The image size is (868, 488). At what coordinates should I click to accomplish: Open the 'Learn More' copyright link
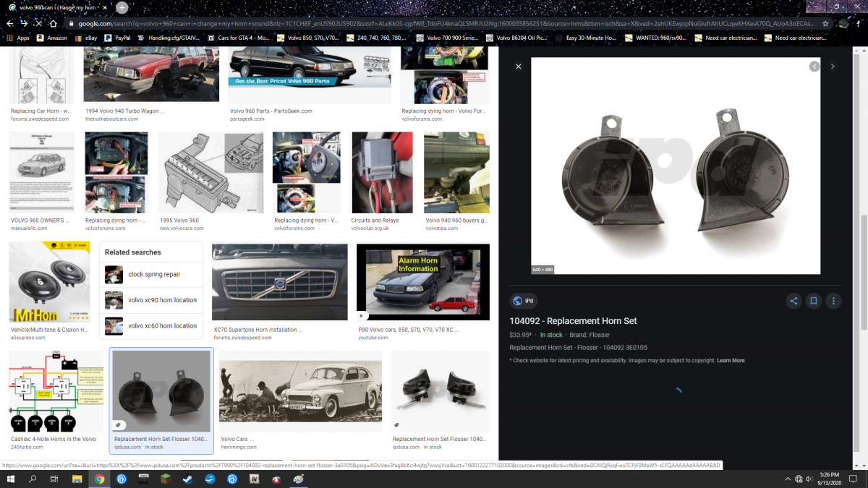point(730,360)
